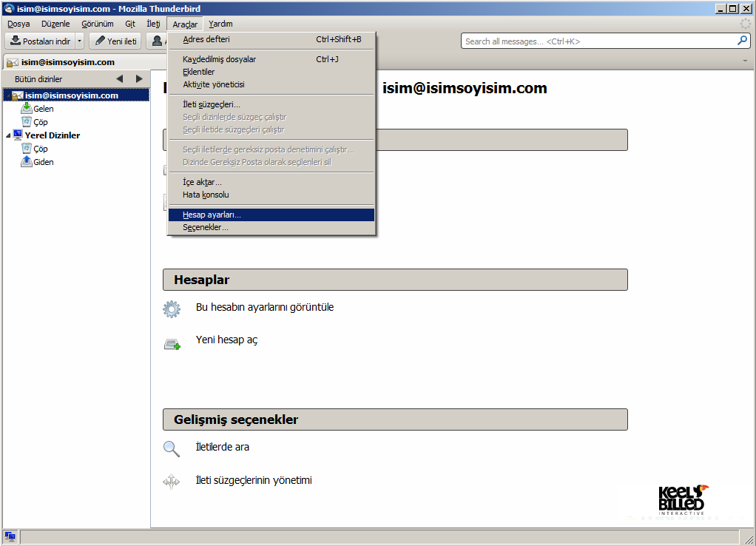Choose Adres defteri from the menu

[x=271, y=39]
